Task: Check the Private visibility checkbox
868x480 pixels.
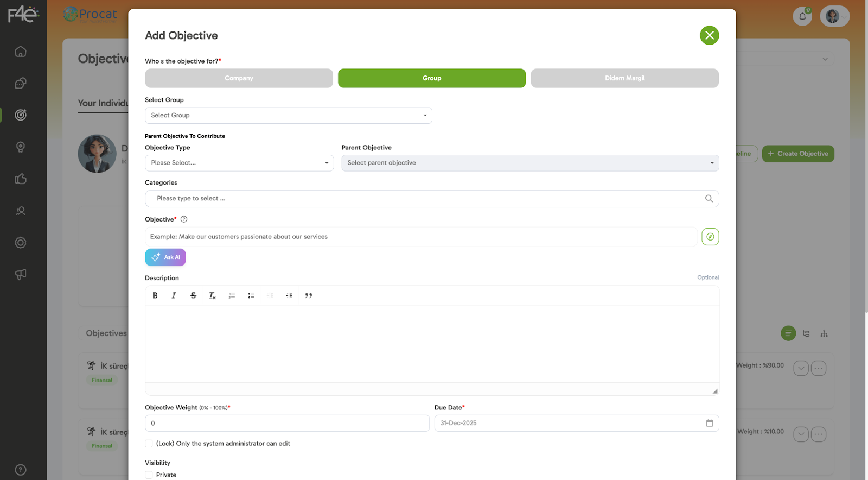Action: 149,475
